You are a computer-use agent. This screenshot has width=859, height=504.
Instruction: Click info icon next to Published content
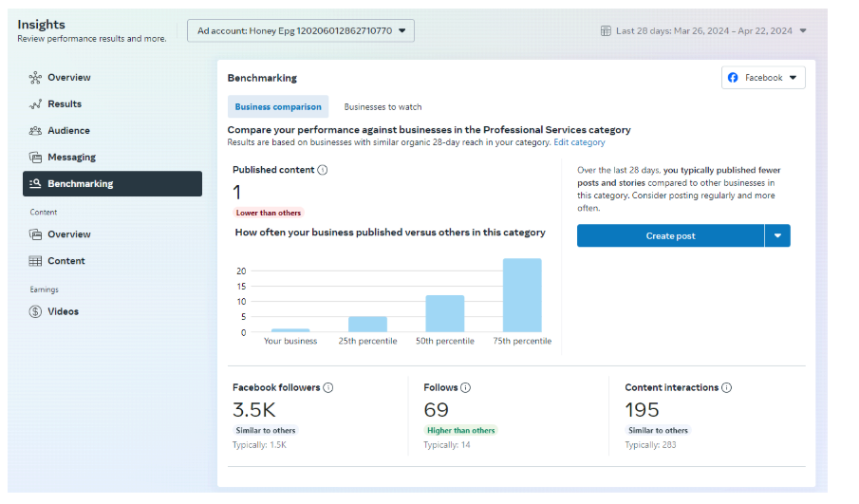click(323, 170)
